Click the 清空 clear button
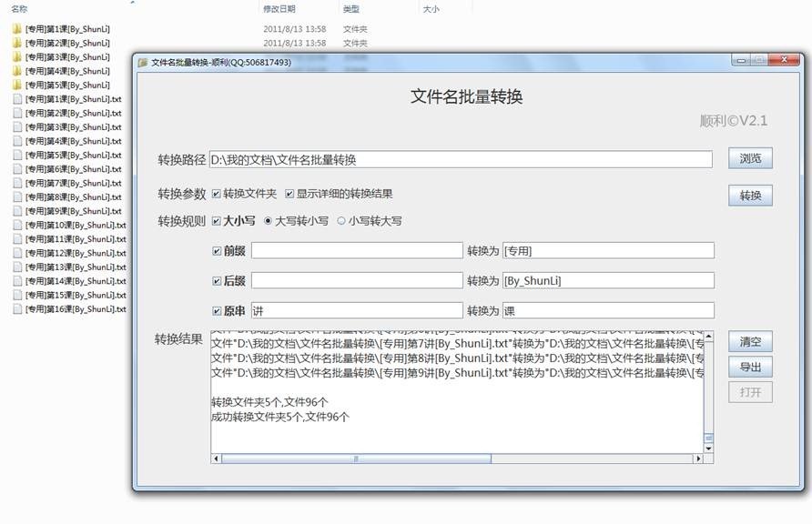The width and height of the screenshot is (812, 524). pos(750,341)
